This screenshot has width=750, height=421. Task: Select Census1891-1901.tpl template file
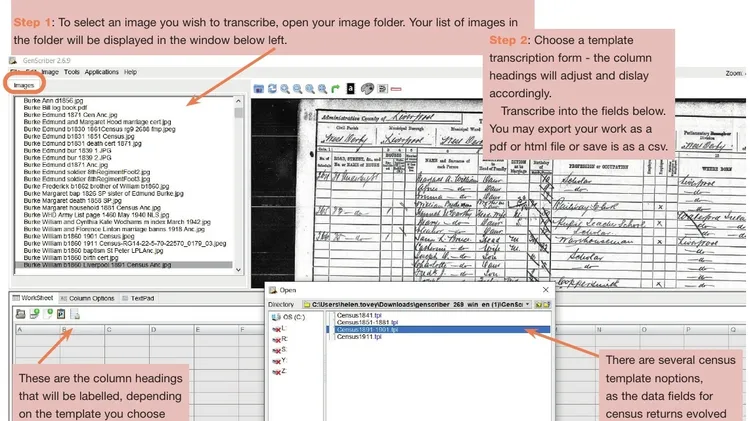point(438,330)
